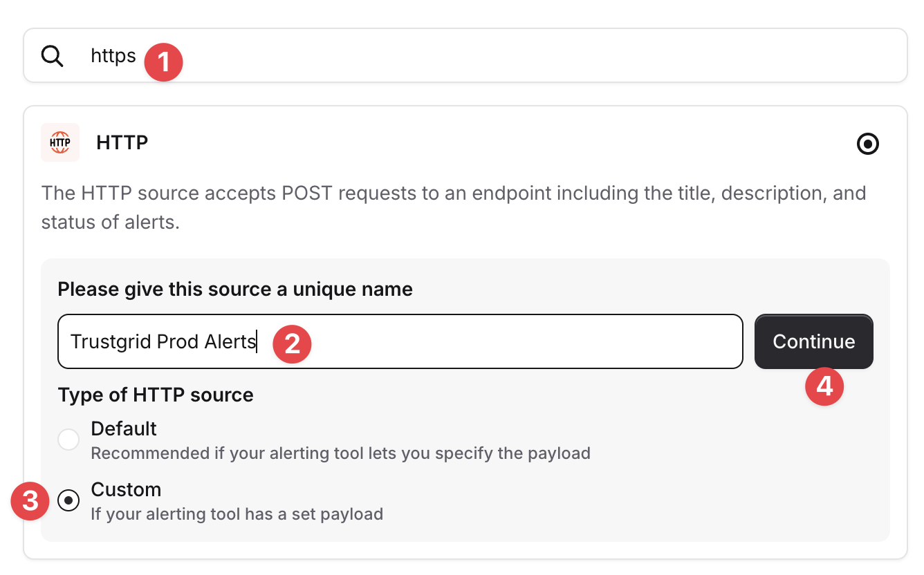
Task: Click the red step 3 marker
Action: coord(30,501)
